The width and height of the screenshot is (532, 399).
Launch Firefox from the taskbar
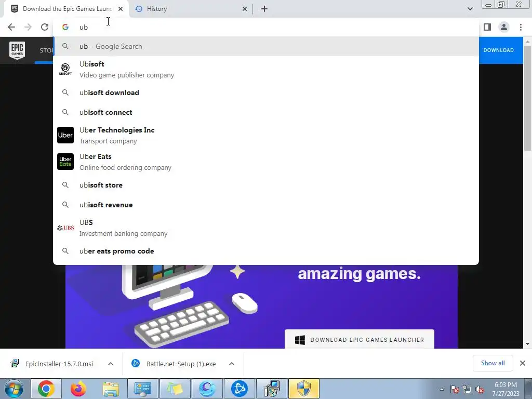click(78, 389)
